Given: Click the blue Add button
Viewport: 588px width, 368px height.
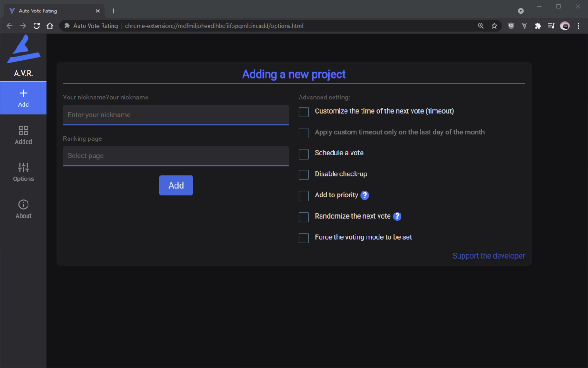Looking at the screenshot, I should pyautogui.click(x=176, y=185).
